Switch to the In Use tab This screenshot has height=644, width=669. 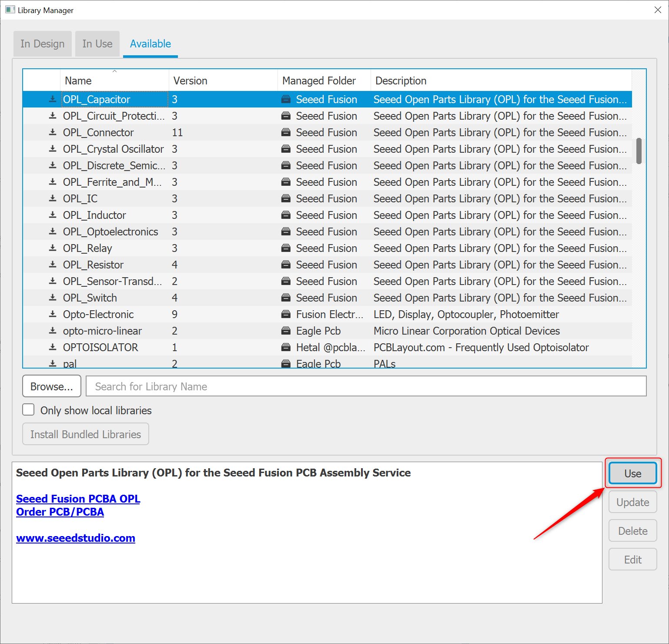coord(97,44)
